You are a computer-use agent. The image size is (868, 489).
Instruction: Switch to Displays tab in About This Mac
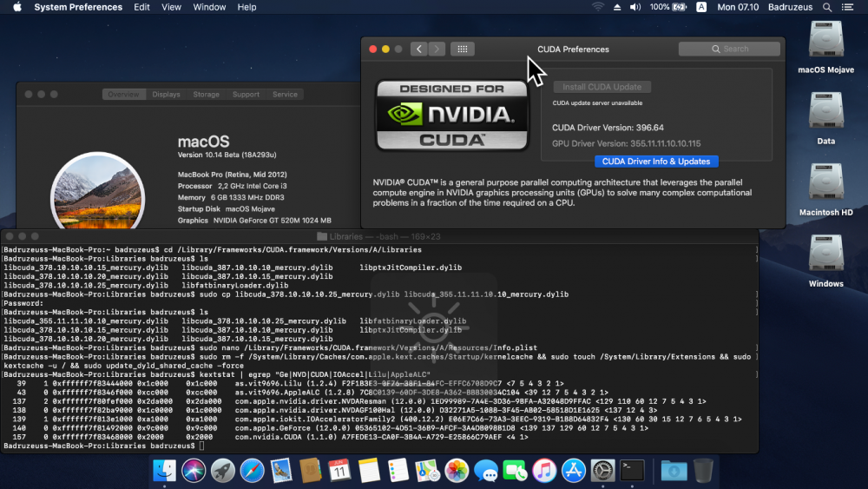coord(166,94)
